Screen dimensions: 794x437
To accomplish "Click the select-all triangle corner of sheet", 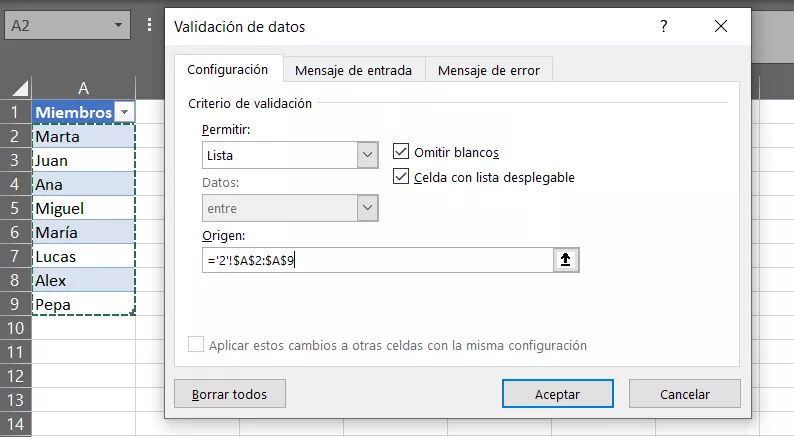I will coord(20,89).
